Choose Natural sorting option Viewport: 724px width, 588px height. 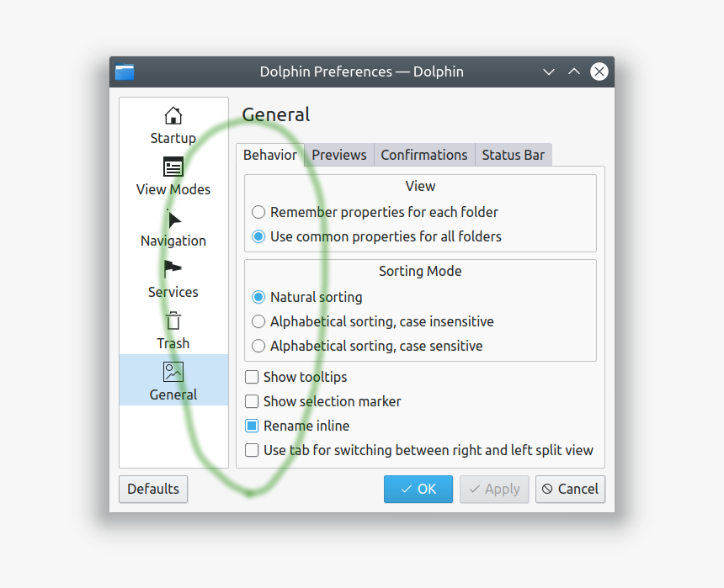click(x=306, y=297)
